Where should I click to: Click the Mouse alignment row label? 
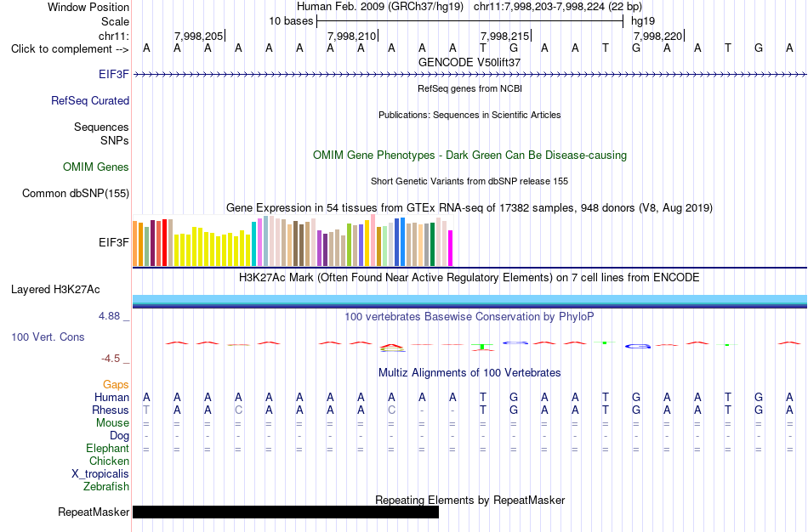[x=112, y=423]
